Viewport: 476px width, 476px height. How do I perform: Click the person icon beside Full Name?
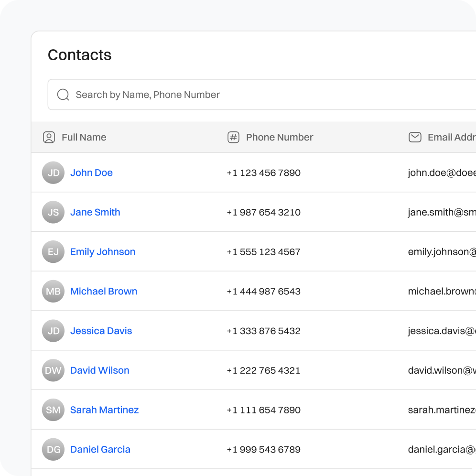[x=49, y=137]
